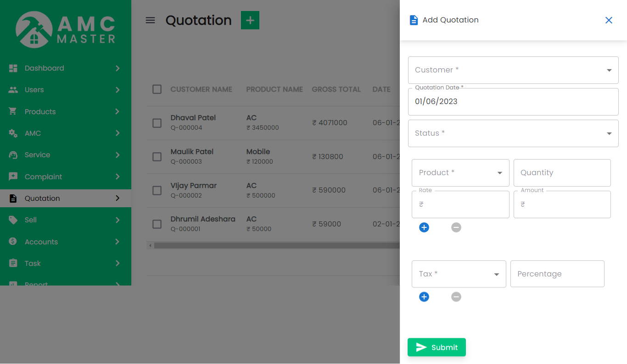The height and width of the screenshot is (364, 627).
Task: Remove product row with gray minus icon
Action: (x=456, y=227)
